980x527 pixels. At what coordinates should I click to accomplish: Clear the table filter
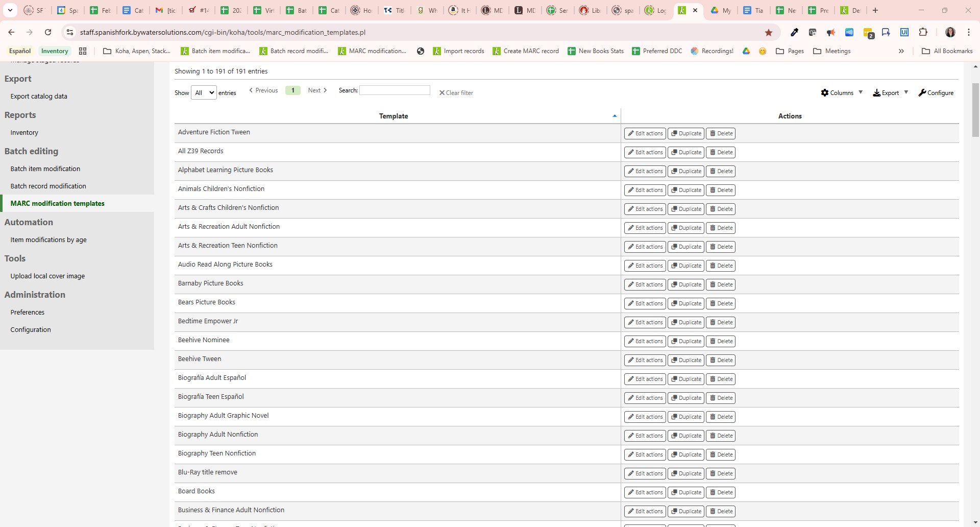click(456, 93)
